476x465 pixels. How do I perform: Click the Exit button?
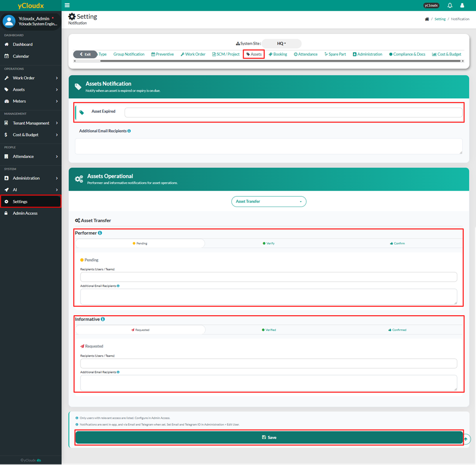coord(85,54)
